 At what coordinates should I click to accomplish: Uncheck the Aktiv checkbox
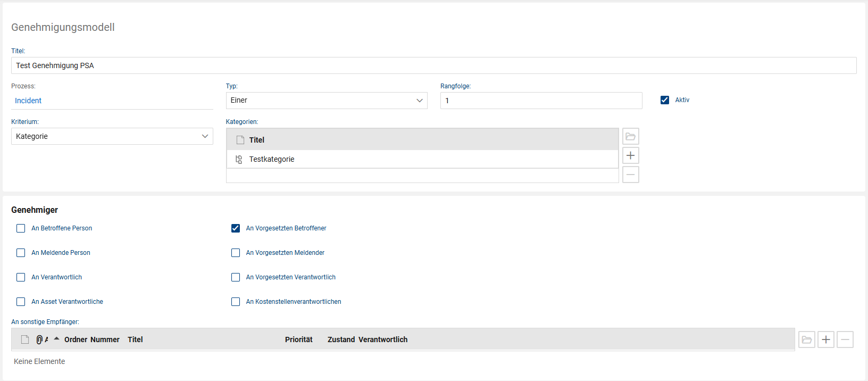(665, 100)
